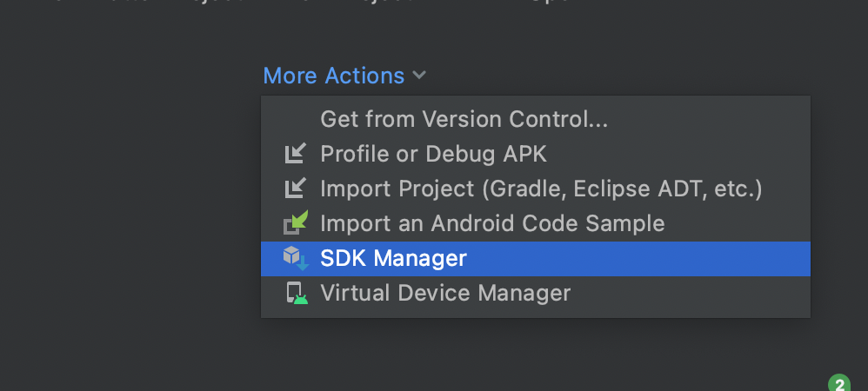The width and height of the screenshot is (868, 391).
Task: Click the Profile or Debug APK arrow icon
Action: (x=295, y=153)
